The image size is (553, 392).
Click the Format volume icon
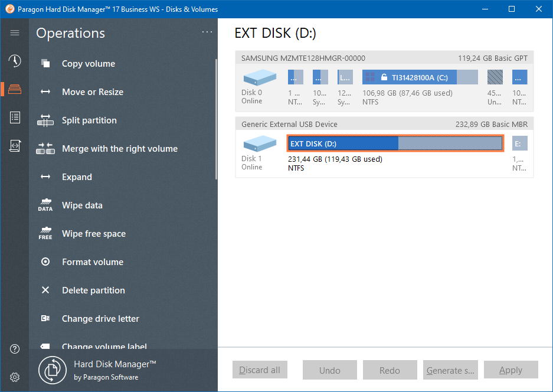(x=45, y=262)
